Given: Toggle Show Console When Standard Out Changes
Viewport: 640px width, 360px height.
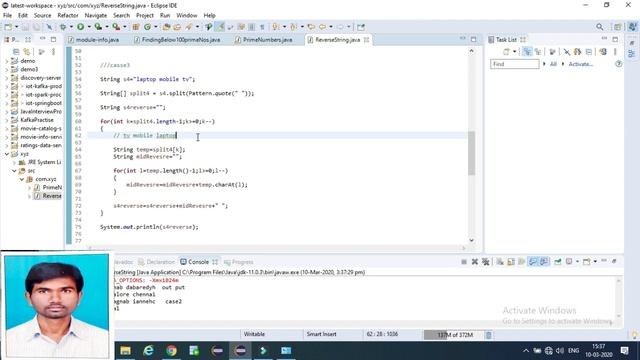Looking at the screenshot, I should coord(533,262).
